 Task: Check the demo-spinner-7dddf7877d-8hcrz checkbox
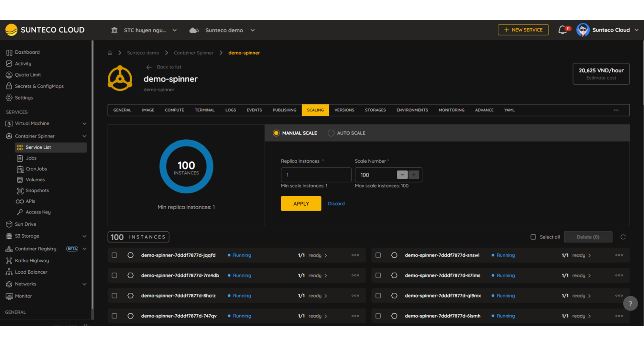point(114,296)
